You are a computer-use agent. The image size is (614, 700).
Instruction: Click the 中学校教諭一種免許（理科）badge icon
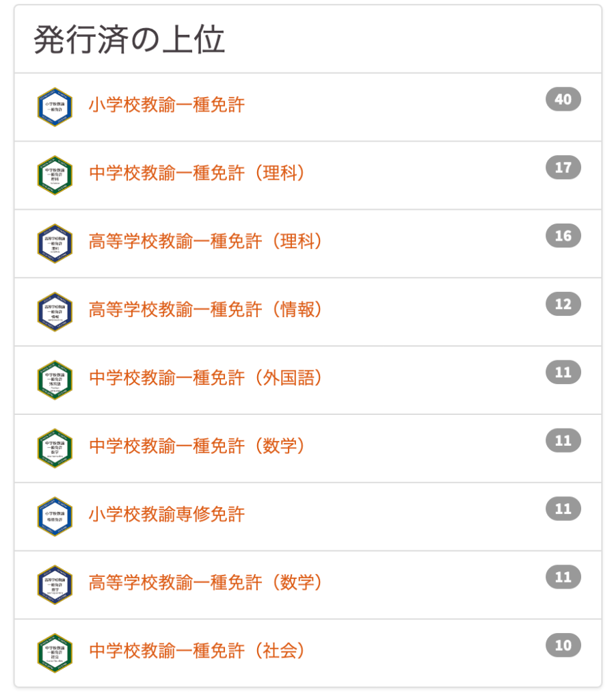(55, 176)
